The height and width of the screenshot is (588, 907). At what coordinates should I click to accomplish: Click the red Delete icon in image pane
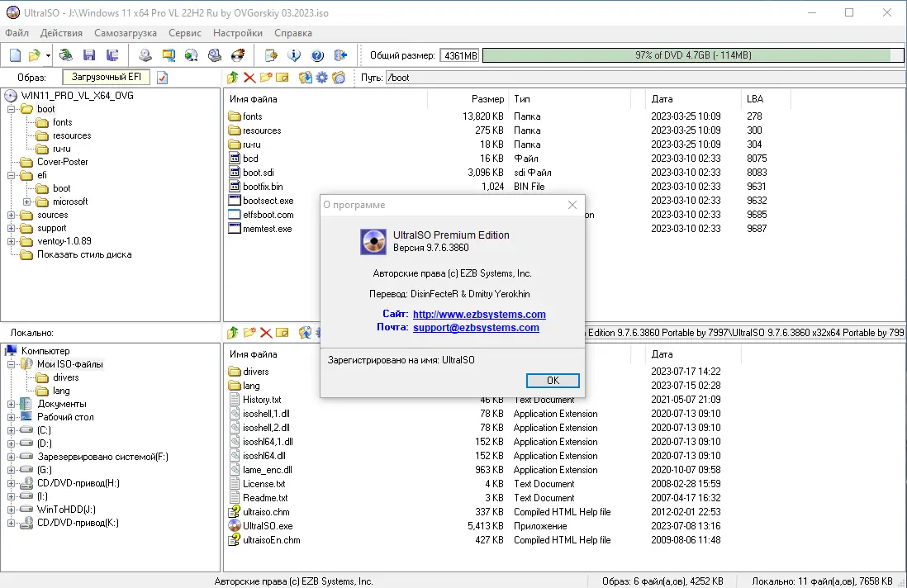pos(249,78)
